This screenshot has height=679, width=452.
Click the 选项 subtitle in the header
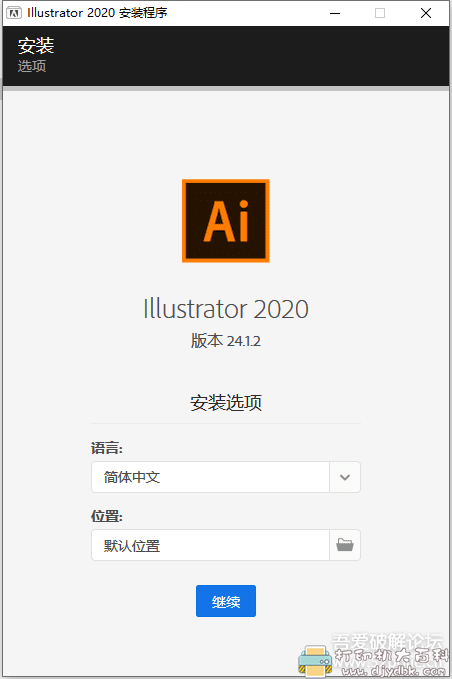point(32,66)
